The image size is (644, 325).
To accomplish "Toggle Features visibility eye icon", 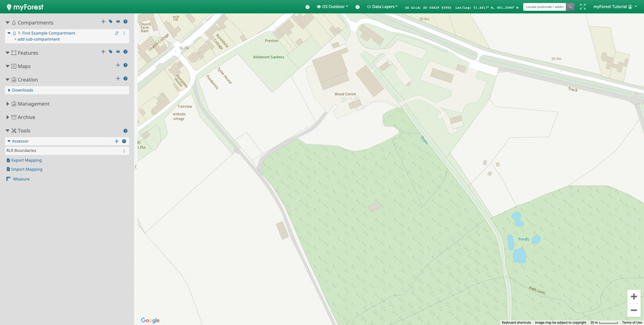I will tap(118, 52).
